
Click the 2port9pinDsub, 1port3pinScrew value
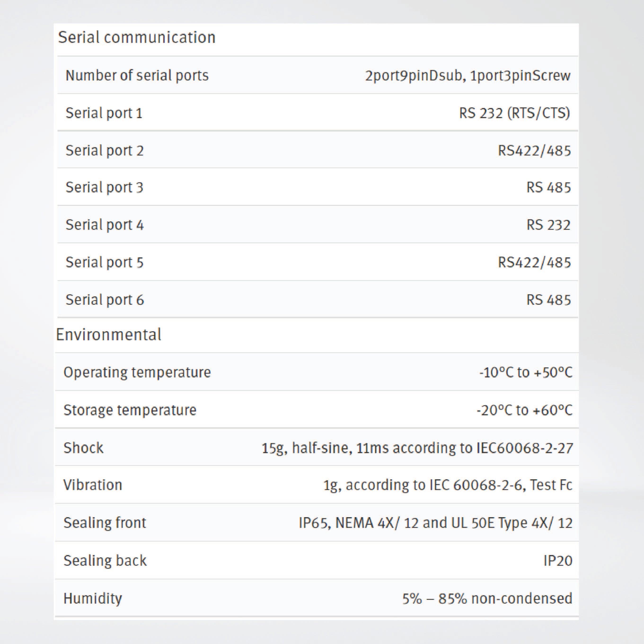tap(467, 76)
